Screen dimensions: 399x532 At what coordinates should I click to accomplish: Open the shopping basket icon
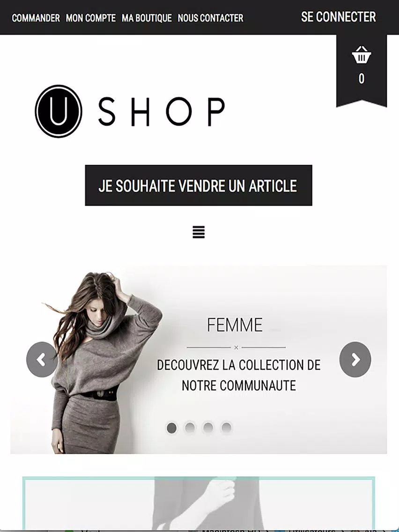tap(362, 55)
